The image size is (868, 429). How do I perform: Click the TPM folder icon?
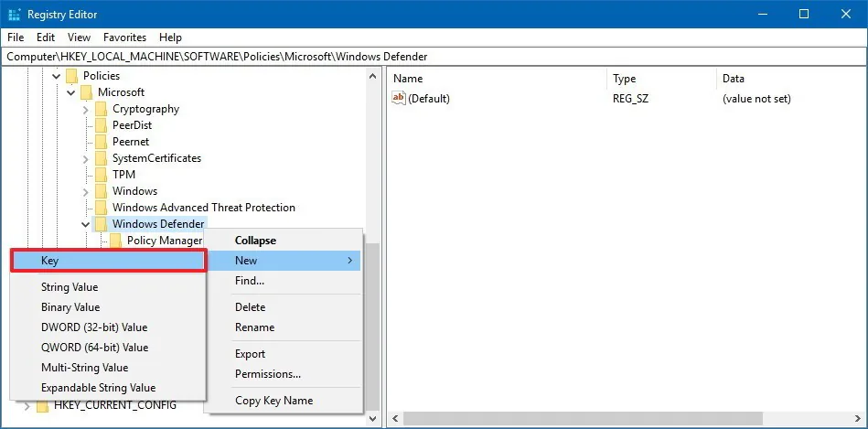[x=101, y=175]
